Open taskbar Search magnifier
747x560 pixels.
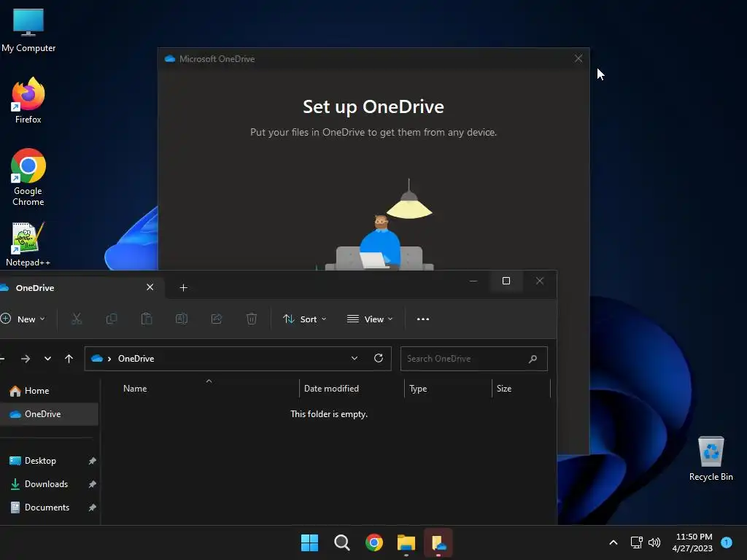coord(342,542)
